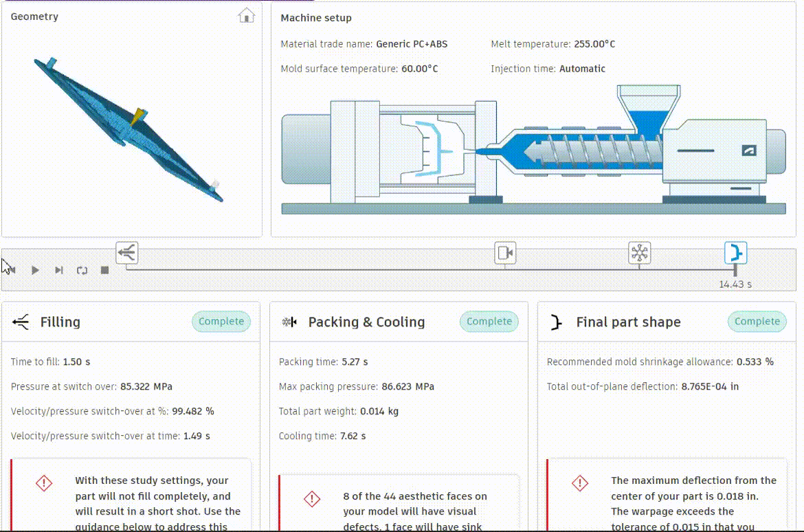The height and width of the screenshot is (532, 804).
Task: Select the snowflake cooling stage marker
Action: (x=640, y=253)
